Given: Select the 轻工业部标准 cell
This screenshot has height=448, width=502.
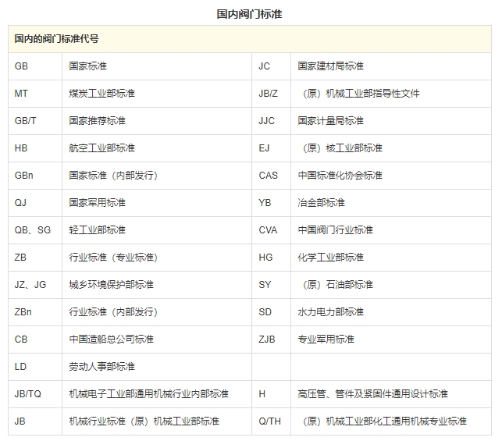Looking at the screenshot, I should 157,230.
